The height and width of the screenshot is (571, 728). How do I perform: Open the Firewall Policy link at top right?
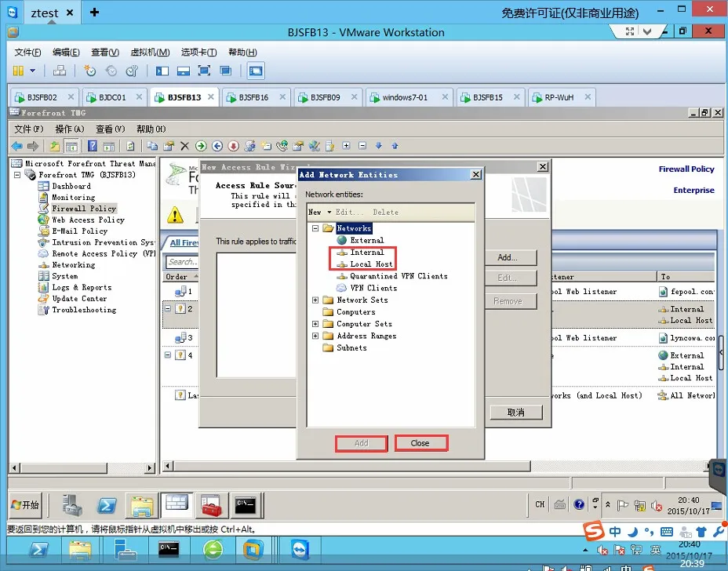point(686,169)
